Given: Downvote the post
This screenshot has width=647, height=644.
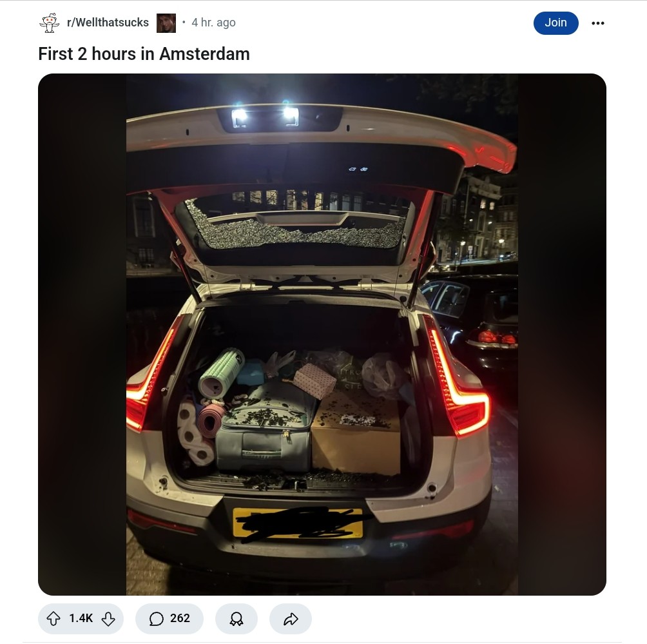Looking at the screenshot, I should point(108,618).
